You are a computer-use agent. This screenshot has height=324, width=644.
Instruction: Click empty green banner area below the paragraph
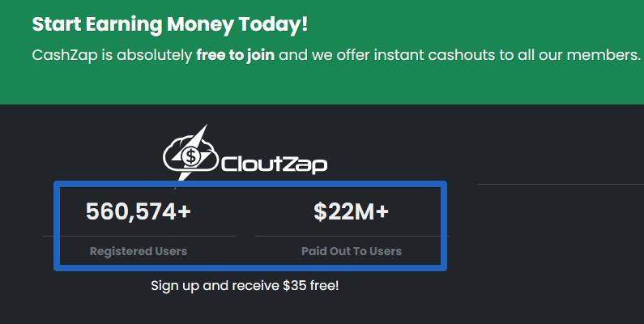point(322,84)
